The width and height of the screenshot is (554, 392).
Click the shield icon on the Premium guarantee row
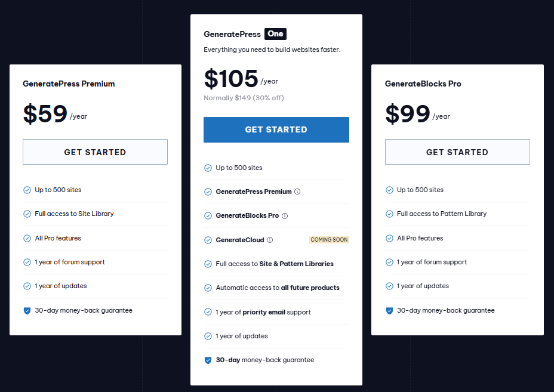click(x=27, y=310)
